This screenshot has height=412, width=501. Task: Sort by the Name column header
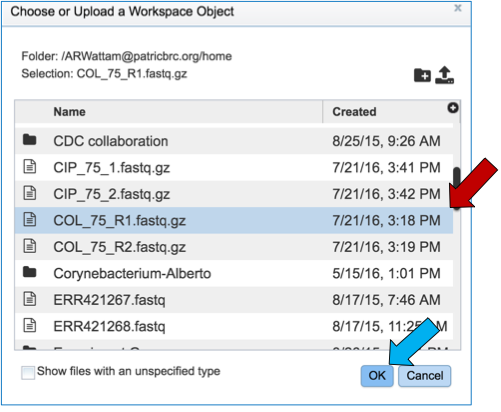pos(69,112)
